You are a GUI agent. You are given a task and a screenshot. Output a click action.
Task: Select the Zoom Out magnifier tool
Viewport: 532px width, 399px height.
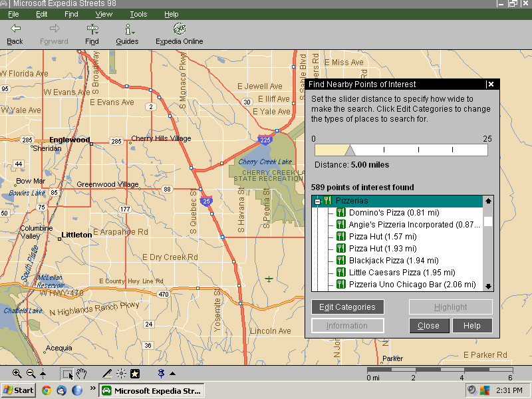(30, 373)
